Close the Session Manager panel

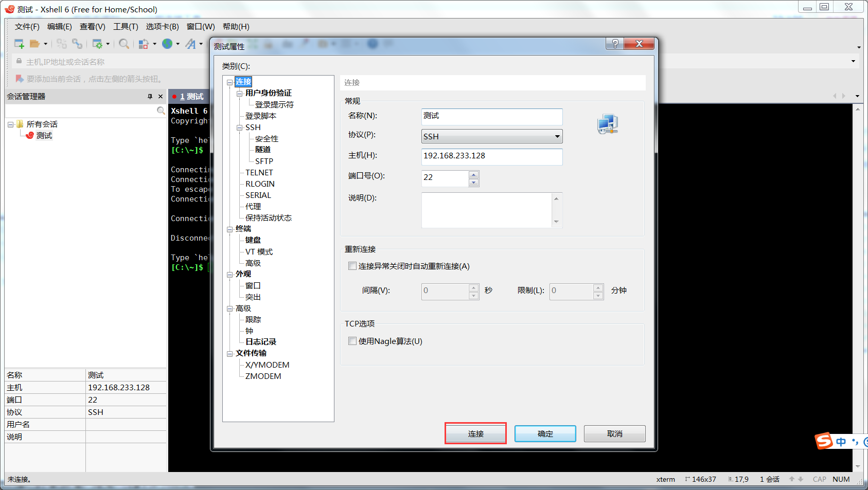(161, 96)
